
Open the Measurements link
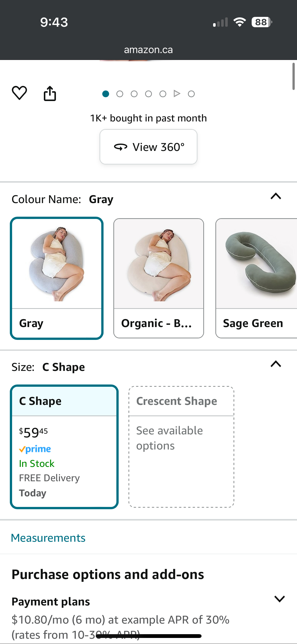(x=48, y=538)
